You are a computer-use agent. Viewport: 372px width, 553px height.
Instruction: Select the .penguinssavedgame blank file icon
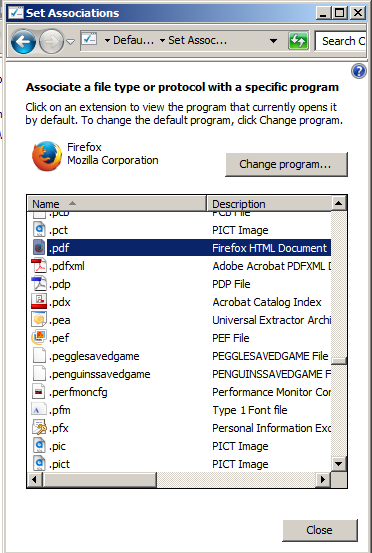click(39, 374)
